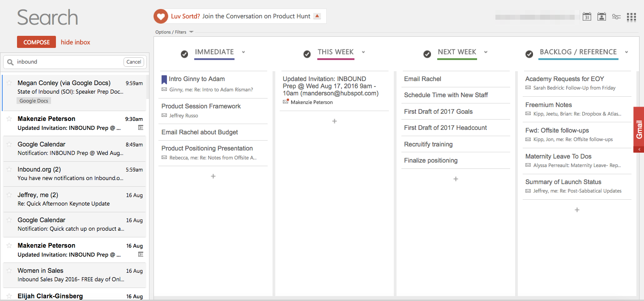This screenshot has height=301, width=644.
Task: Toggle the checkmark next to IMMEDIATE list
Action: pyautogui.click(x=184, y=54)
